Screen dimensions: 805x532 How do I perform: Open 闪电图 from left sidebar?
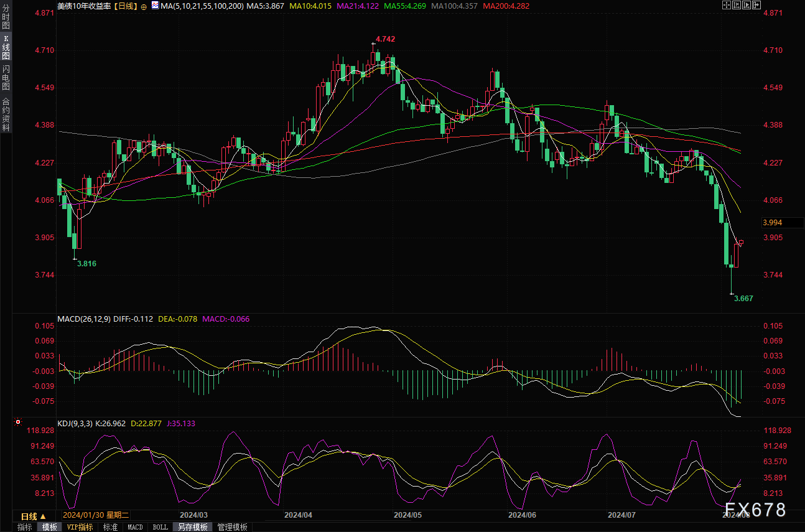tap(6, 77)
